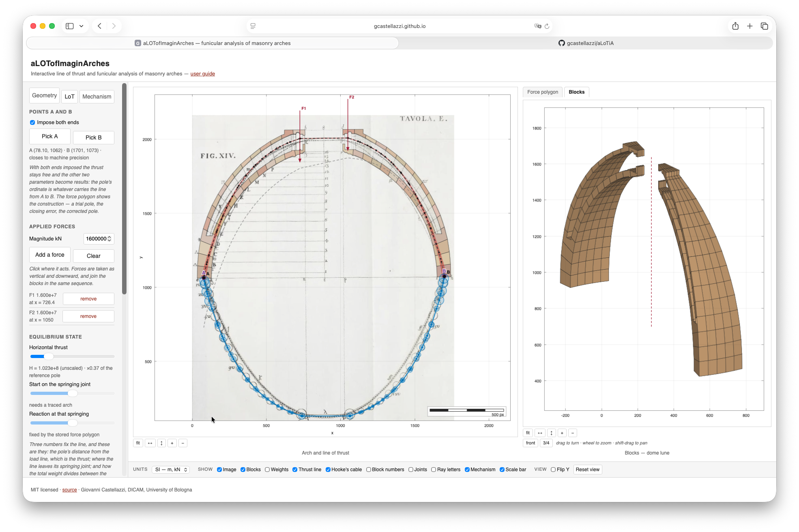Image resolution: width=799 pixels, height=532 pixels.
Task: Open the Units 'SI — m, kN' dropdown
Action: coord(171,470)
